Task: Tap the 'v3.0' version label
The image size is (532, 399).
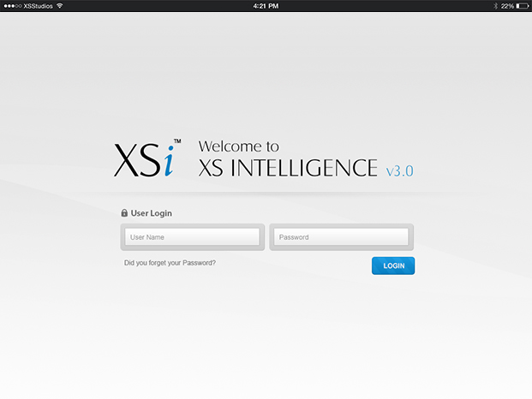Action: [400, 170]
